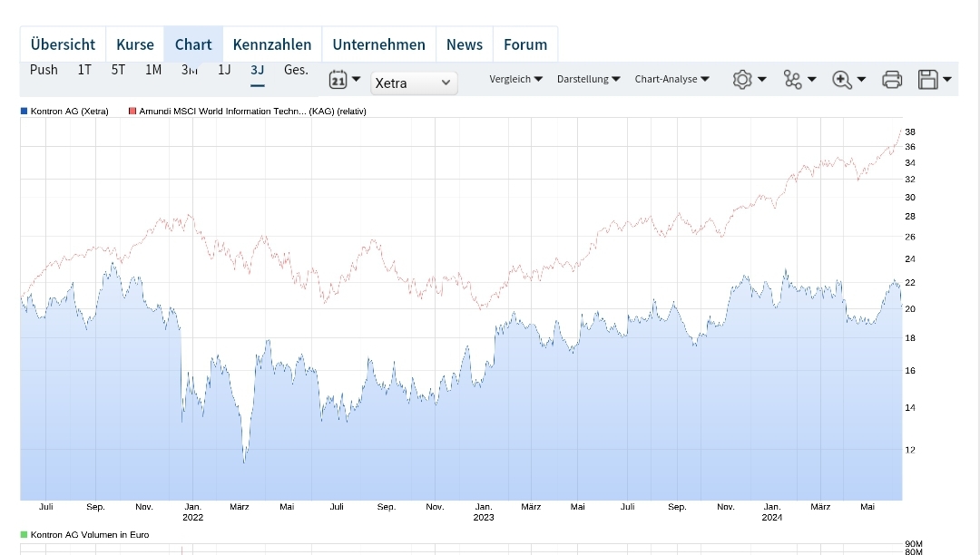Image resolution: width=980 pixels, height=555 pixels.
Task: Open the Darstellung dropdown
Action: [x=588, y=79]
